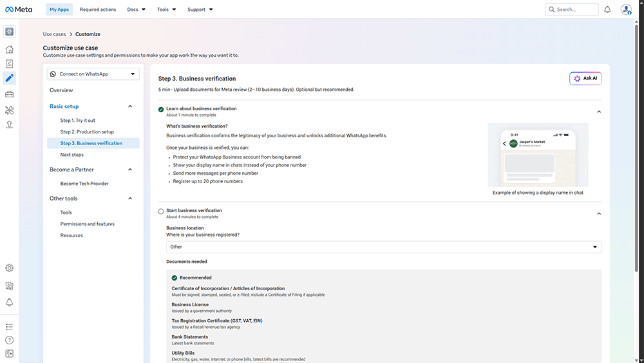Open Permissions and features
644x363 pixels.
(x=88, y=224)
